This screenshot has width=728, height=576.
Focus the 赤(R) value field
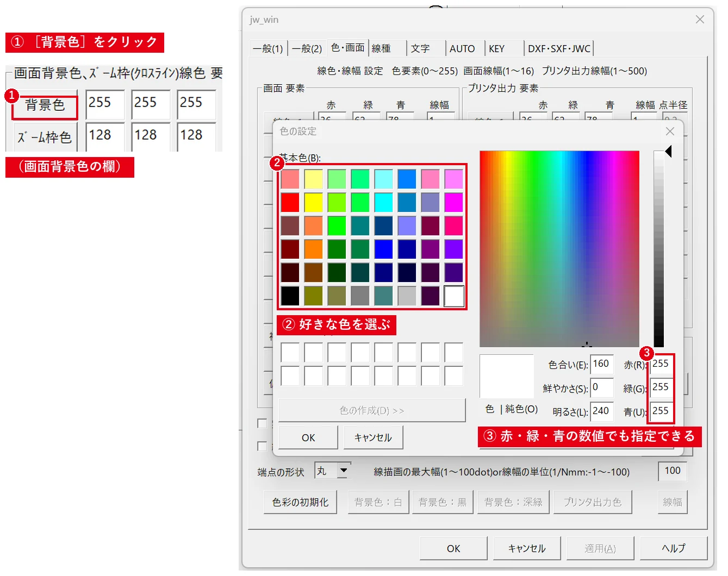click(661, 364)
